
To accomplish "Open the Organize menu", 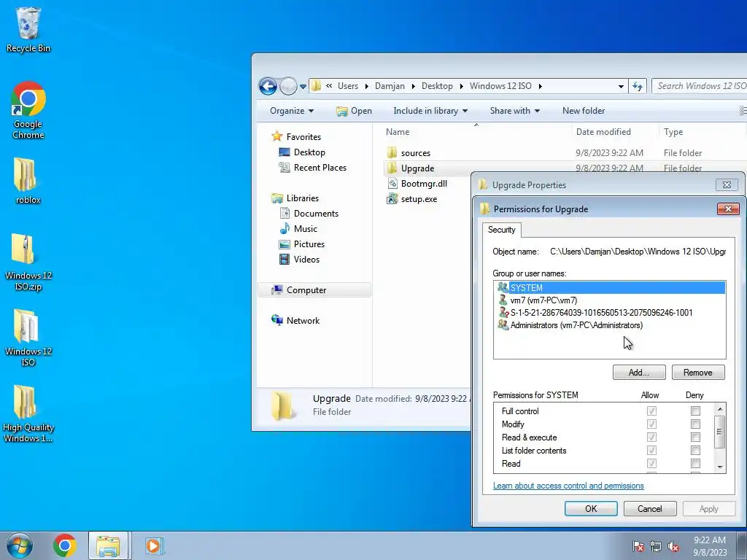I will [x=292, y=111].
